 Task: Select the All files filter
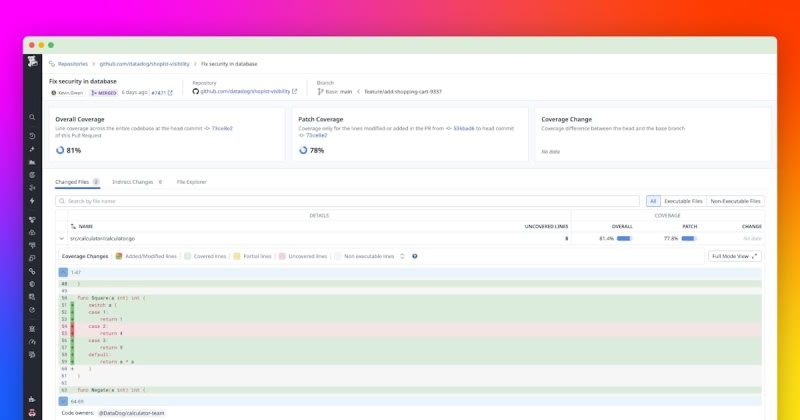pyautogui.click(x=653, y=201)
